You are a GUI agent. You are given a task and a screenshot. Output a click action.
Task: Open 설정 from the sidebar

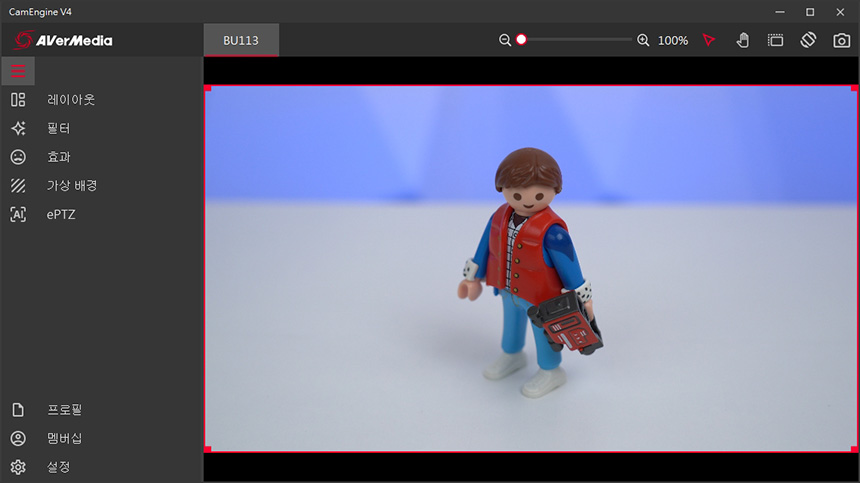click(58, 467)
